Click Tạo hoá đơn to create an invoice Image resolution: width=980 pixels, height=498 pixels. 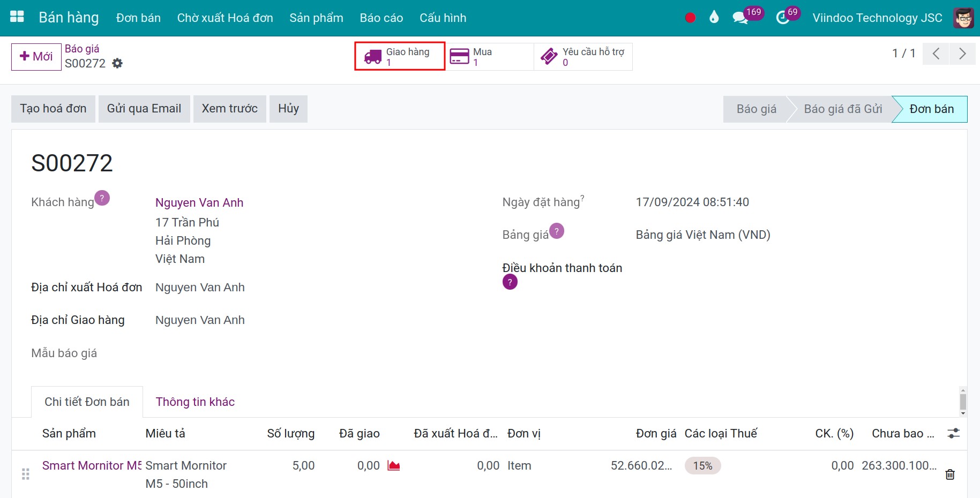coord(53,108)
